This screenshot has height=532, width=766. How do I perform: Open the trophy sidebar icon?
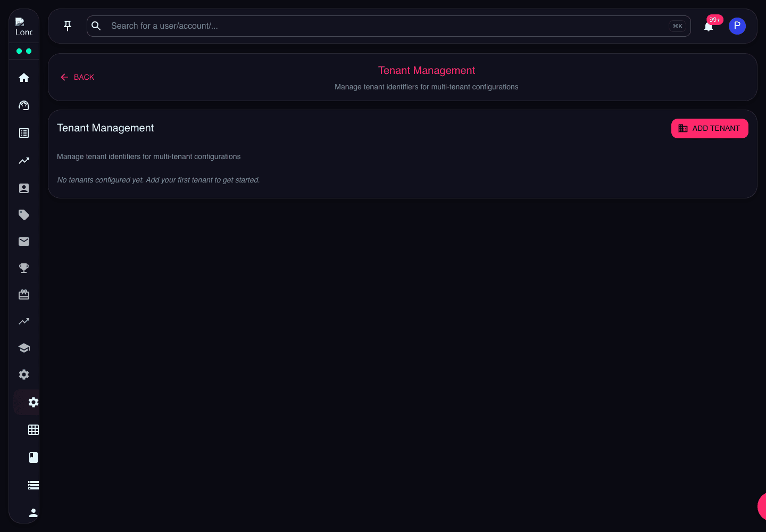pos(24,268)
